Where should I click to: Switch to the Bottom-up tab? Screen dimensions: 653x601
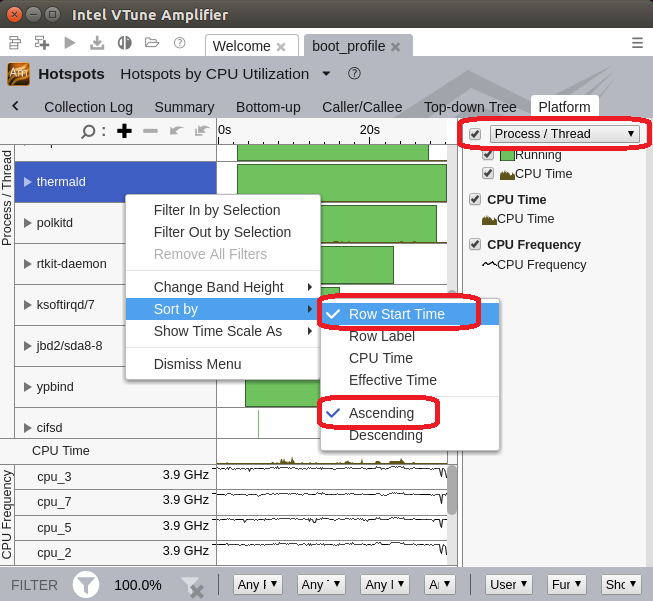click(268, 107)
